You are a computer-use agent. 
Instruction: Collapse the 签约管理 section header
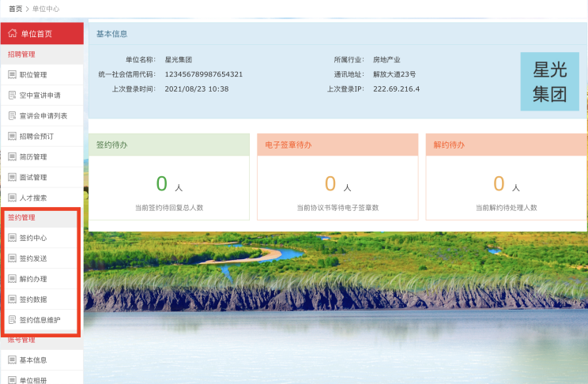[x=21, y=217]
